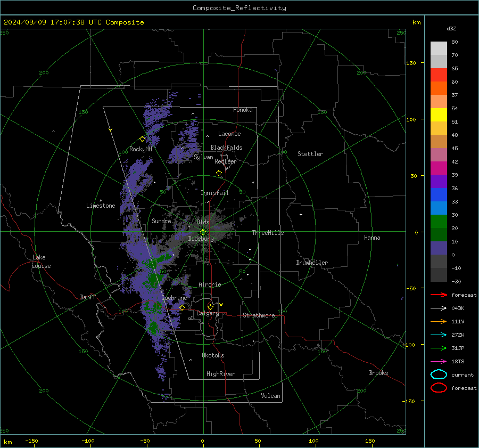Click the white plus marker west of Hanna
This screenshot has width=479, height=448.
pos(301,214)
